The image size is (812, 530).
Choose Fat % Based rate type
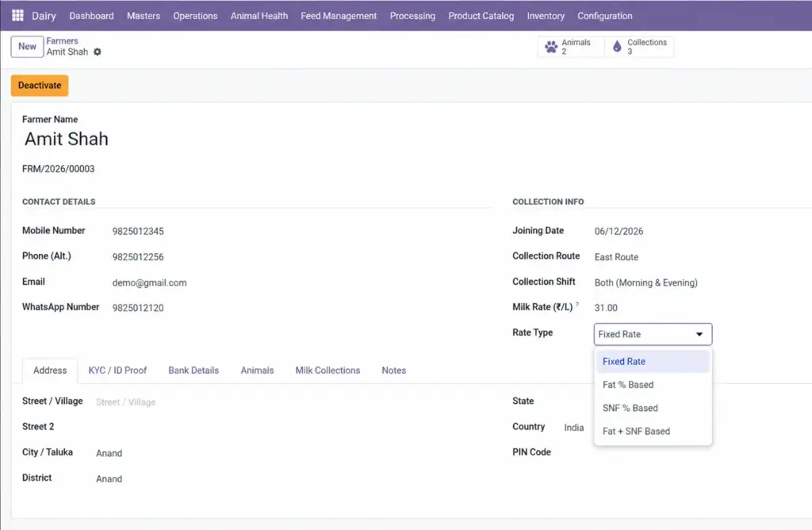653,385
